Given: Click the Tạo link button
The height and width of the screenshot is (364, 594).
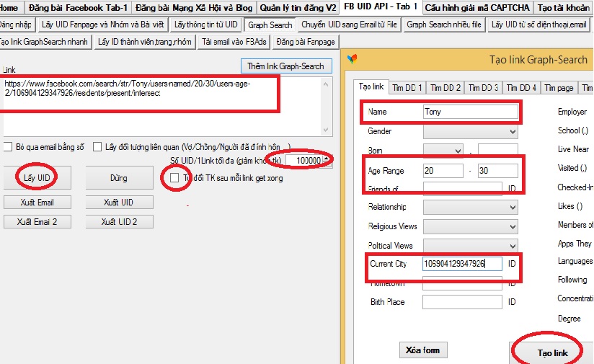Looking at the screenshot, I should [x=552, y=352].
